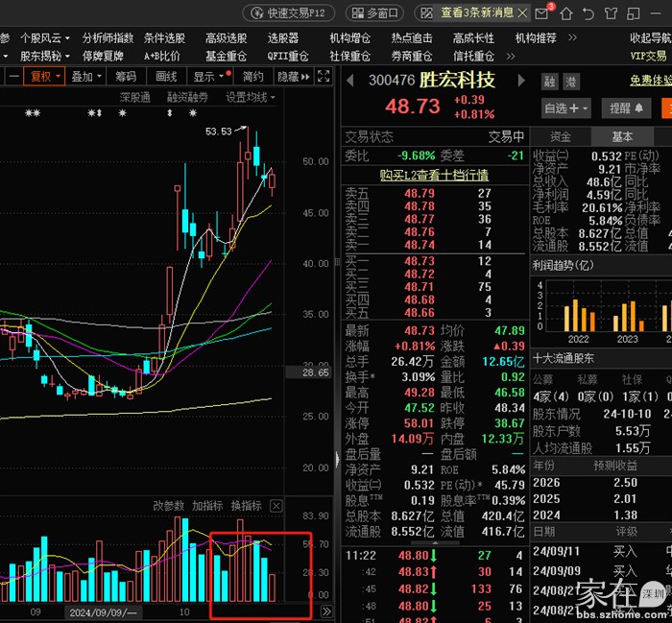
Task: Click 购买L2查看十档行情 link
Action: 434,175
